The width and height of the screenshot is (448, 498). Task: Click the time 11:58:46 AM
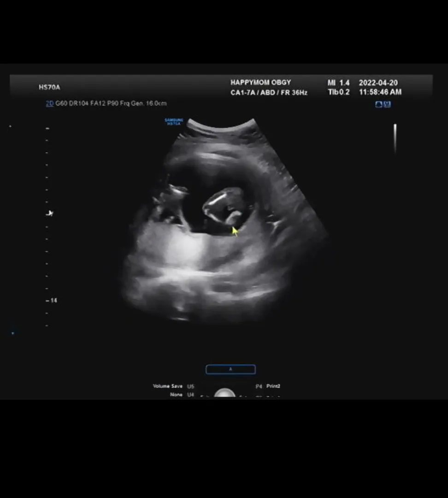pos(380,92)
